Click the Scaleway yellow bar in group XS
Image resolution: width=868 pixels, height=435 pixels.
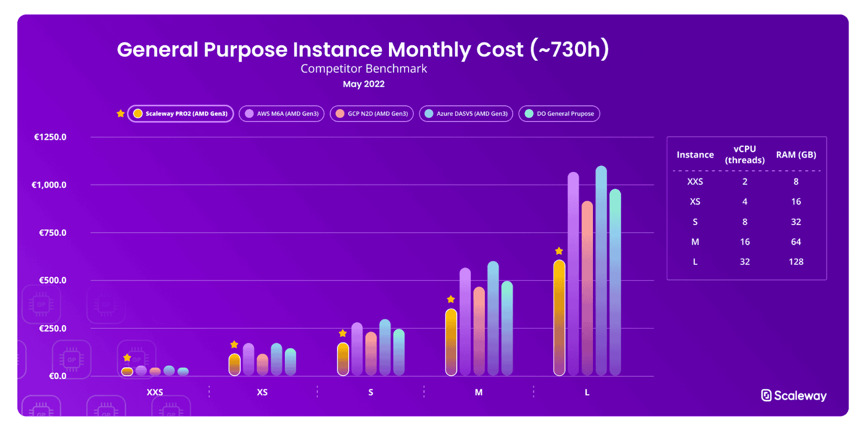234,364
